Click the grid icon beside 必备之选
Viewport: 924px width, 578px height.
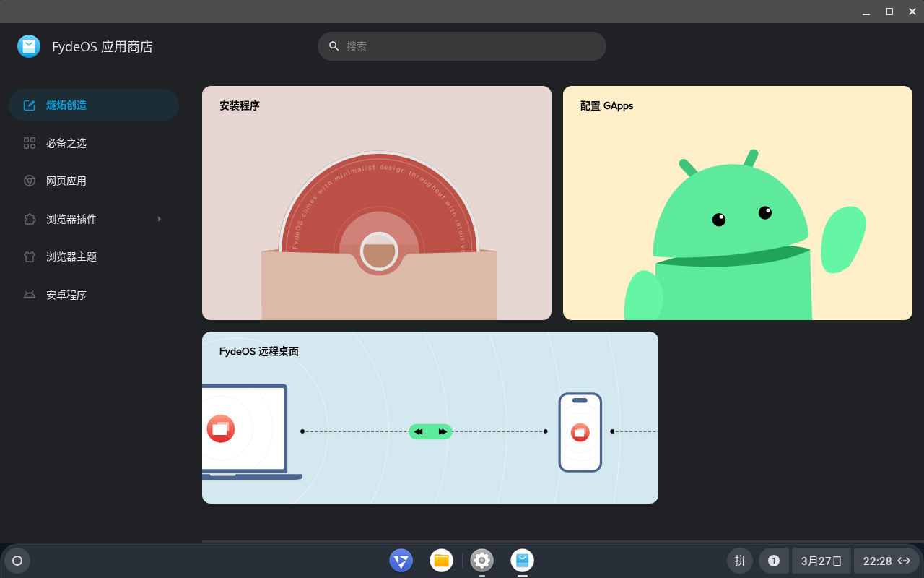pos(30,143)
